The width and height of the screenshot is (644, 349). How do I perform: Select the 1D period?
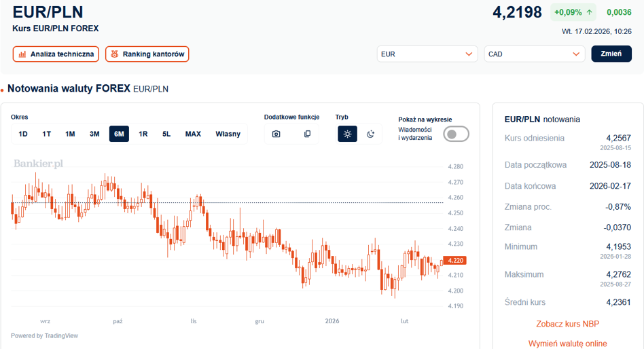(x=23, y=134)
